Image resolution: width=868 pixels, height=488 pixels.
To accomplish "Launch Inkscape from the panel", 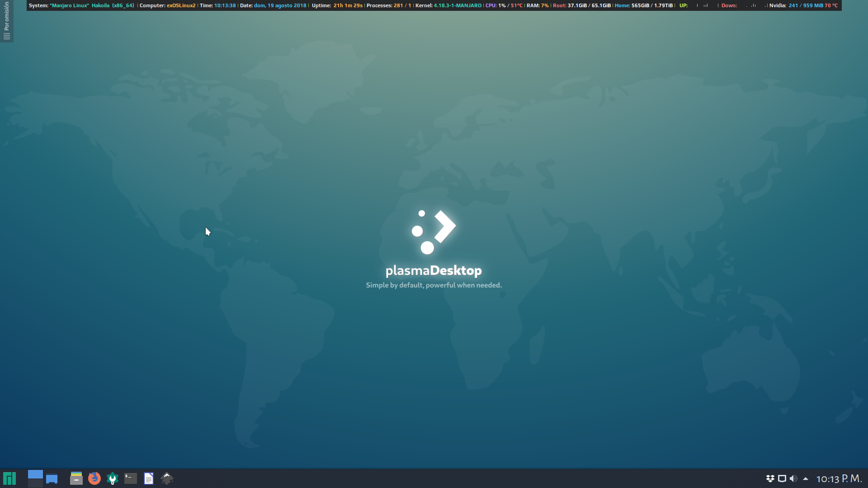I will point(167,479).
